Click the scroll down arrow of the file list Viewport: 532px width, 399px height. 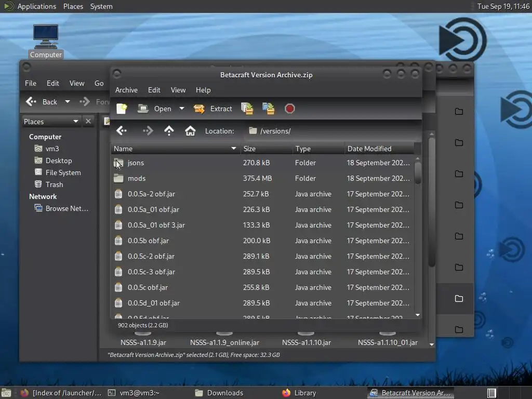(x=418, y=315)
